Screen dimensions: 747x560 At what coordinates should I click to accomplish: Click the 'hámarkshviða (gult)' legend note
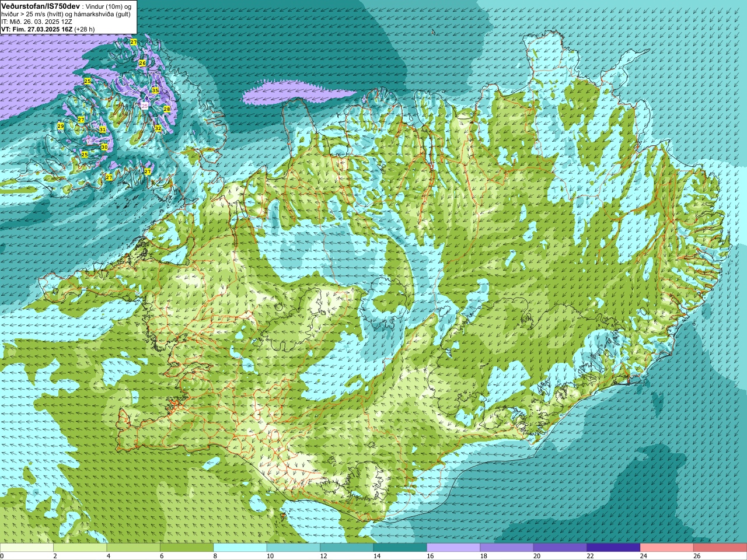[102, 14]
